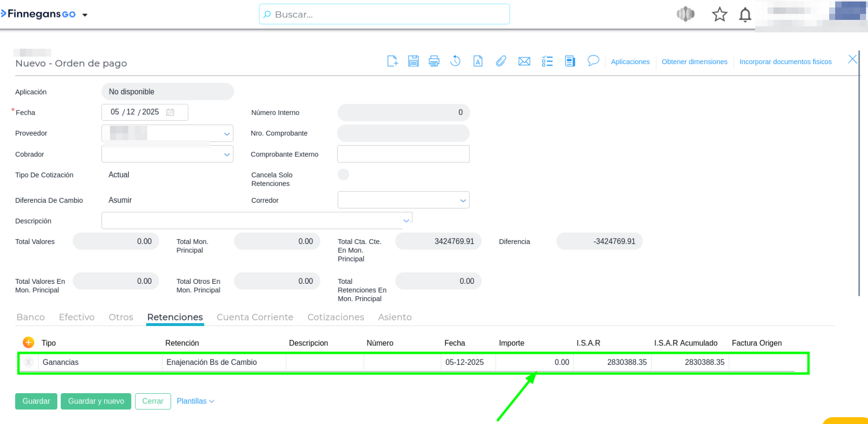Click the Comprobante Externo input field
The width and height of the screenshot is (868, 424).
403,154
